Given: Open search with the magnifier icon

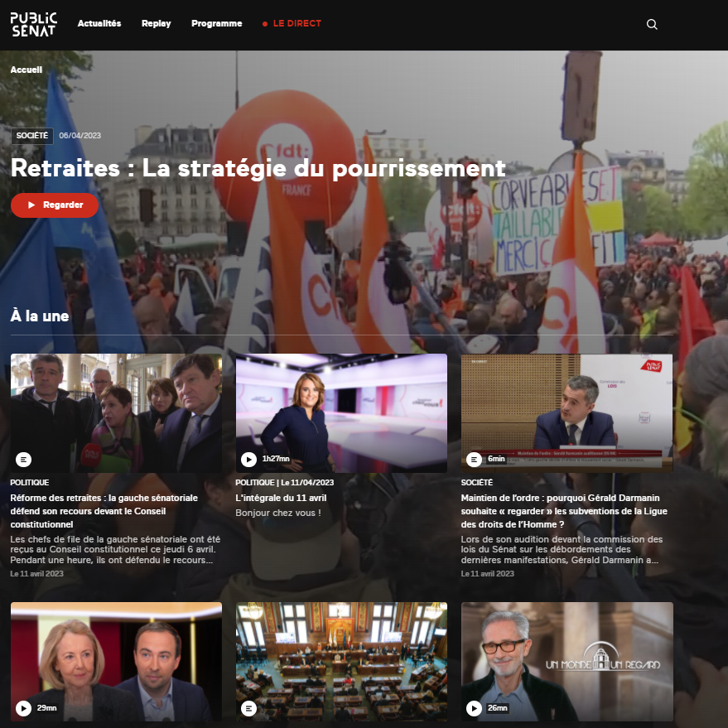Looking at the screenshot, I should [652, 24].
